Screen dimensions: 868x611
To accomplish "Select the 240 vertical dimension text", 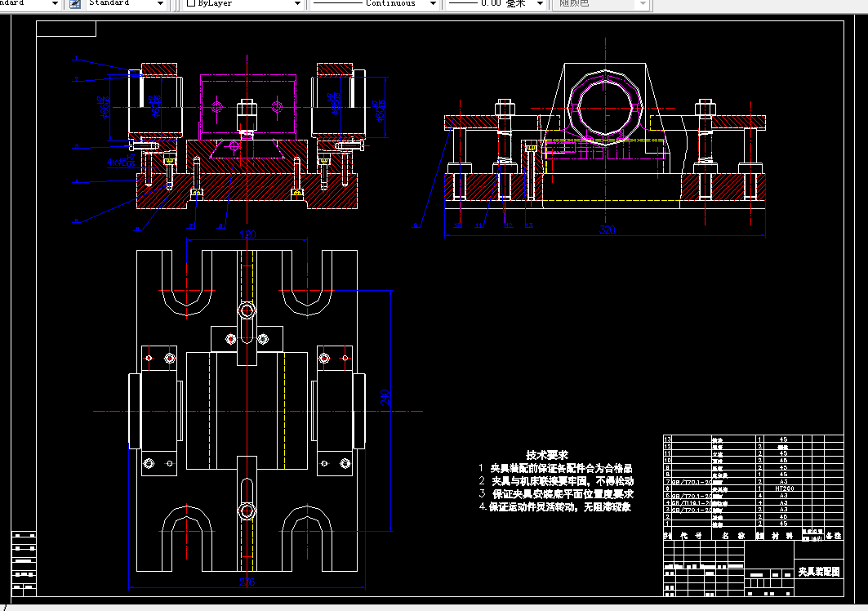I will tap(385, 397).
